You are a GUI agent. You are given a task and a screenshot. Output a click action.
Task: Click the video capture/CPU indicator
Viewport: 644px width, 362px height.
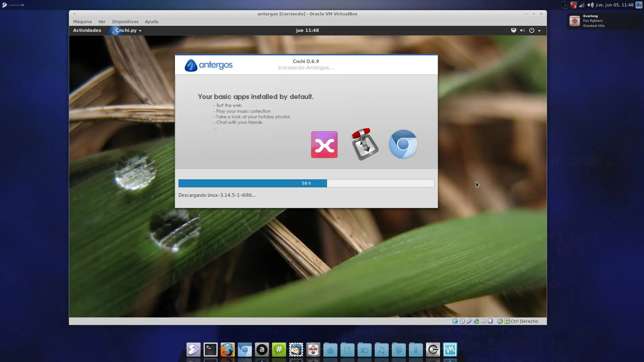(x=490, y=321)
